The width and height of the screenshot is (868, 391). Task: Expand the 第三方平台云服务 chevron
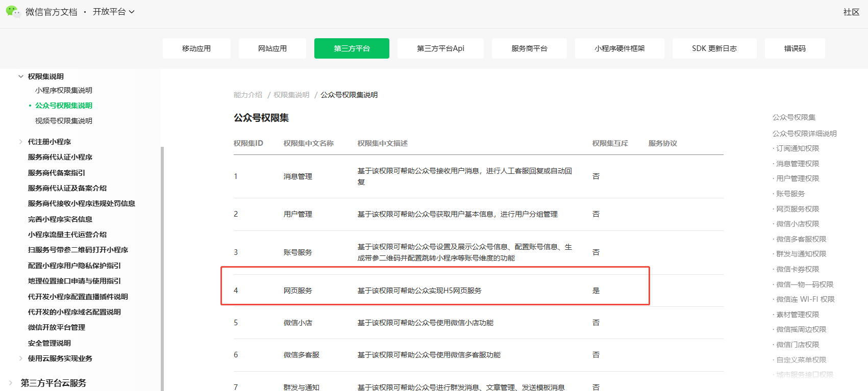[x=11, y=383]
